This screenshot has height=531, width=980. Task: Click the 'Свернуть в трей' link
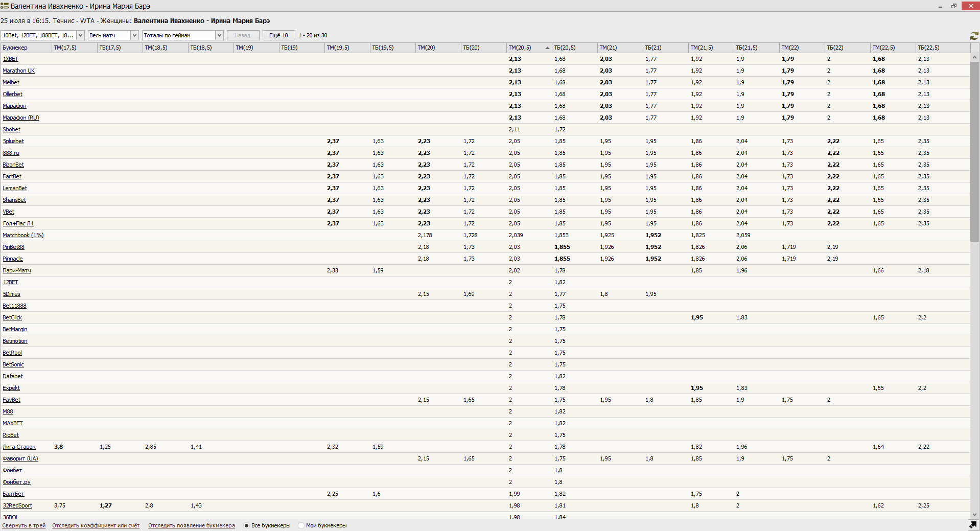24,525
